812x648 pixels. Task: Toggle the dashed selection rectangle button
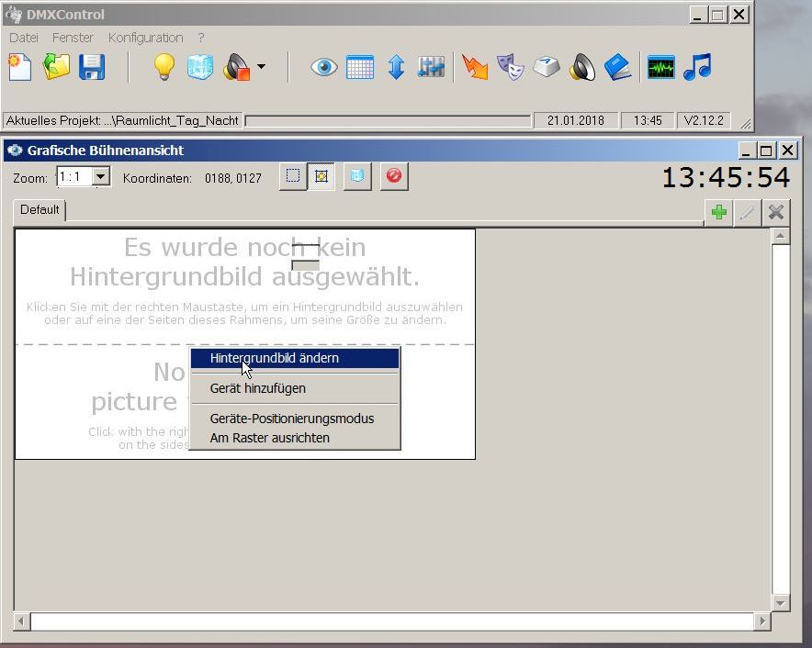tap(292, 176)
